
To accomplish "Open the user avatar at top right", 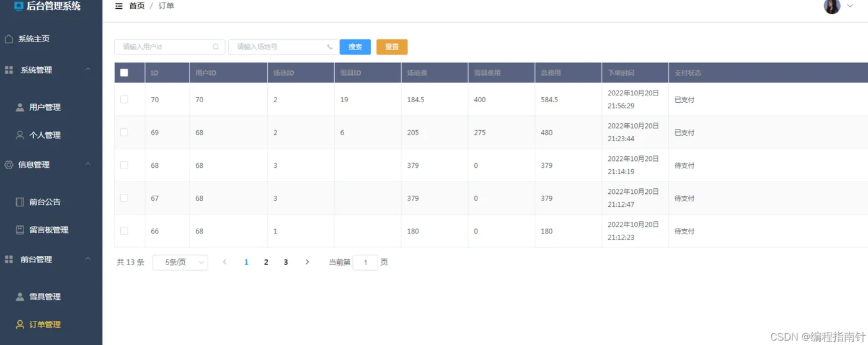I will click(832, 6).
